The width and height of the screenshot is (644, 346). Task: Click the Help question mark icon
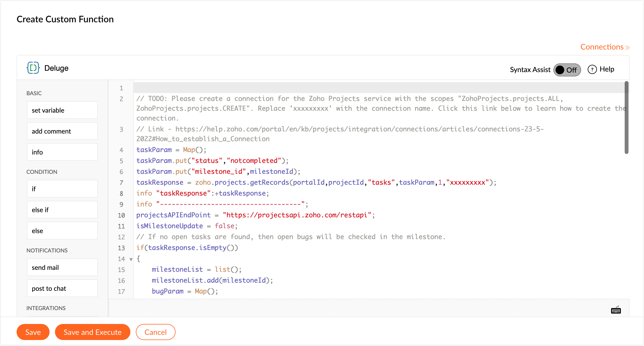click(x=592, y=69)
